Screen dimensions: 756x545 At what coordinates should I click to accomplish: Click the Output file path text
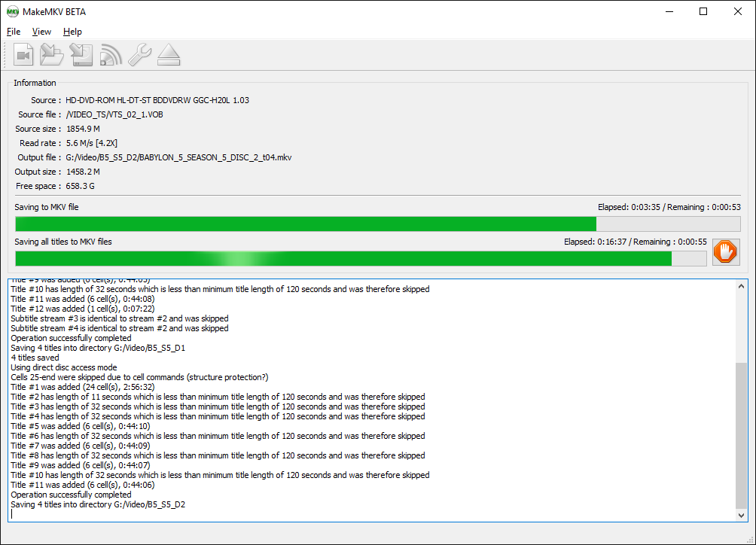[178, 157]
